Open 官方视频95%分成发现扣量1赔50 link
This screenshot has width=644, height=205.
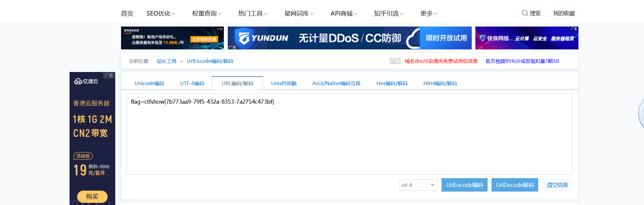[x=522, y=61]
